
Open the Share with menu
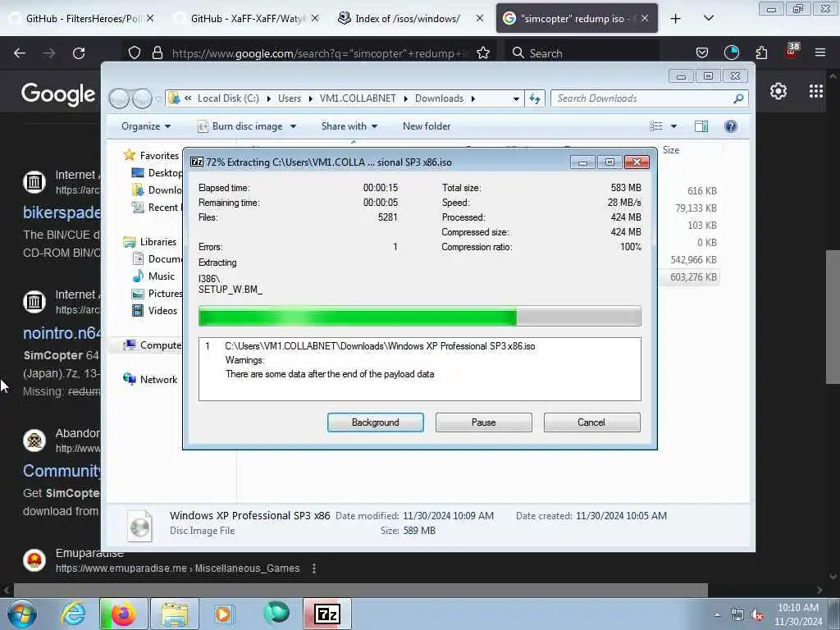click(x=349, y=126)
